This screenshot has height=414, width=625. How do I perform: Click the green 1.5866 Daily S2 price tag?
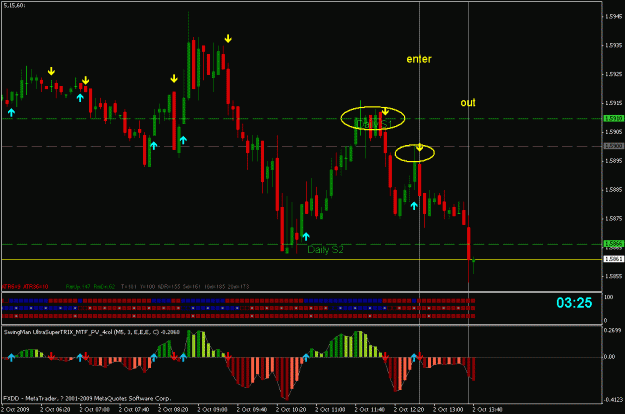click(x=613, y=243)
